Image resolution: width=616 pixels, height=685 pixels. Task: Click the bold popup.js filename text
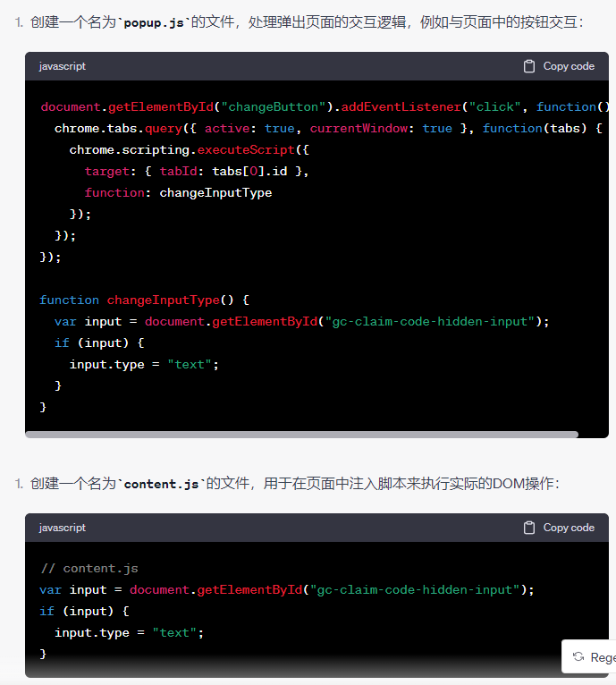pos(154,22)
